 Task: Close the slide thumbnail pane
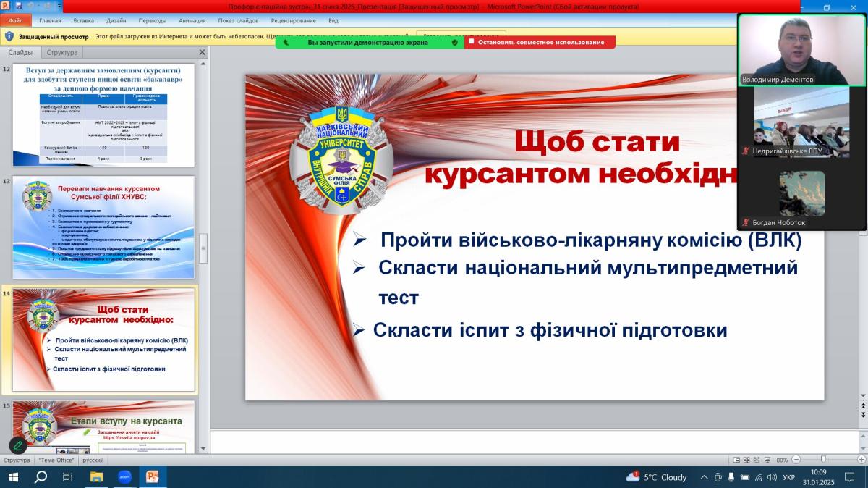tap(202, 52)
